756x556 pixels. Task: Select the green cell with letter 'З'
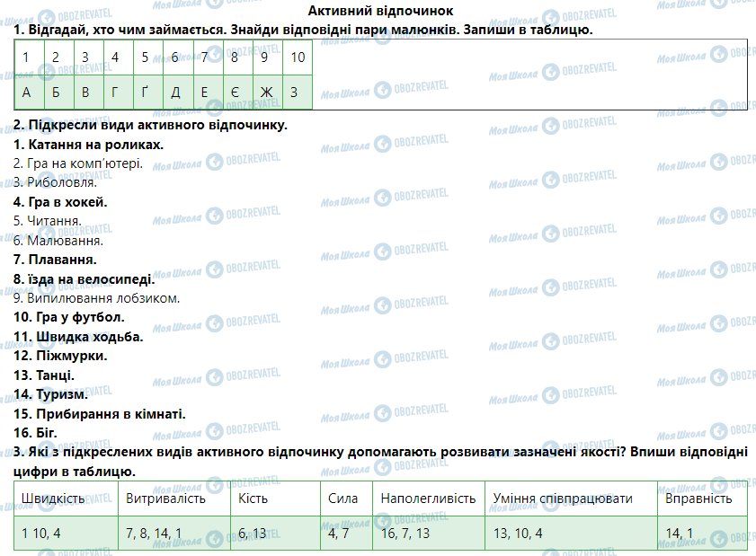pos(297,92)
